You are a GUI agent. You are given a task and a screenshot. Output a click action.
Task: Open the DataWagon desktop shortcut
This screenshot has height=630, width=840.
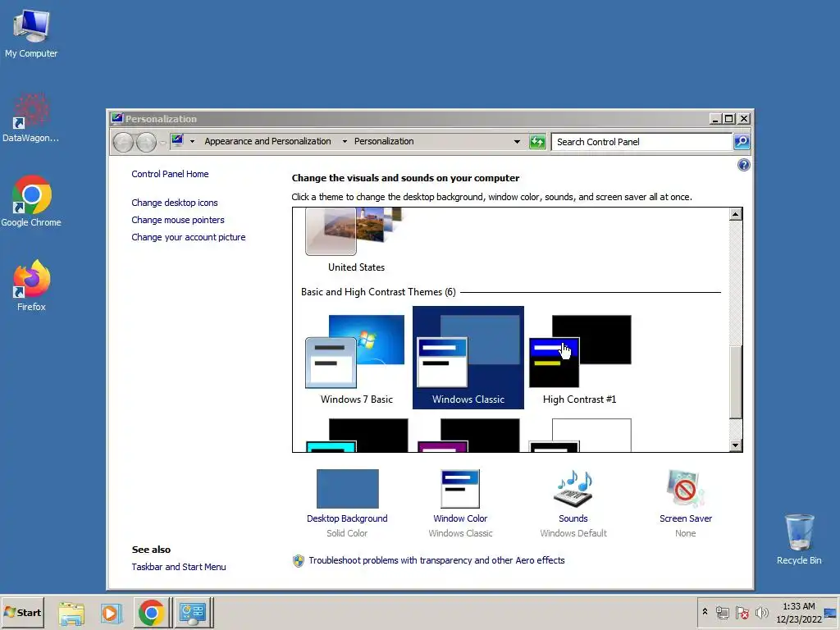(x=30, y=118)
